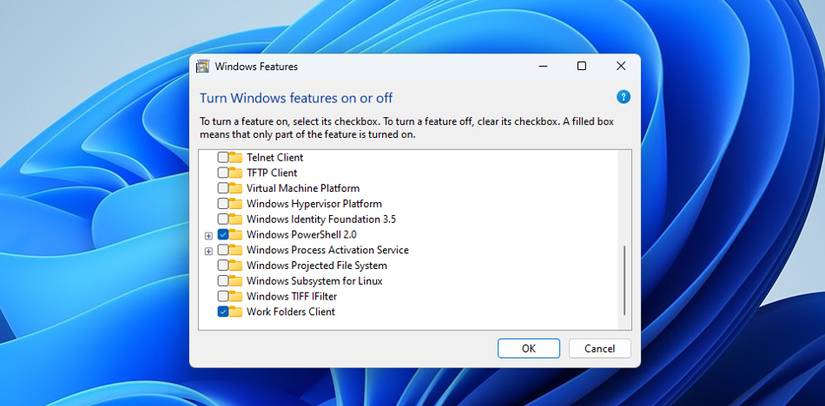Image resolution: width=825 pixels, height=406 pixels.
Task: Select the TFTP Client label
Action: pos(272,172)
